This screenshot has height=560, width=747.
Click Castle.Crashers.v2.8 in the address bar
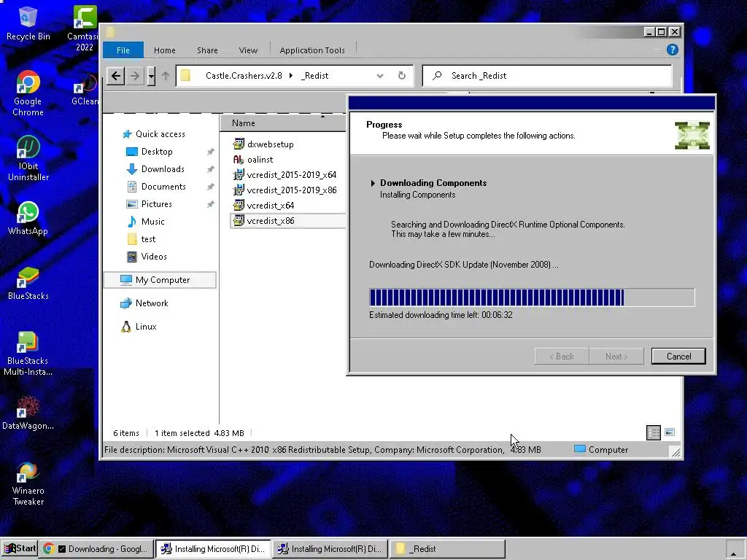[x=244, y=76]
